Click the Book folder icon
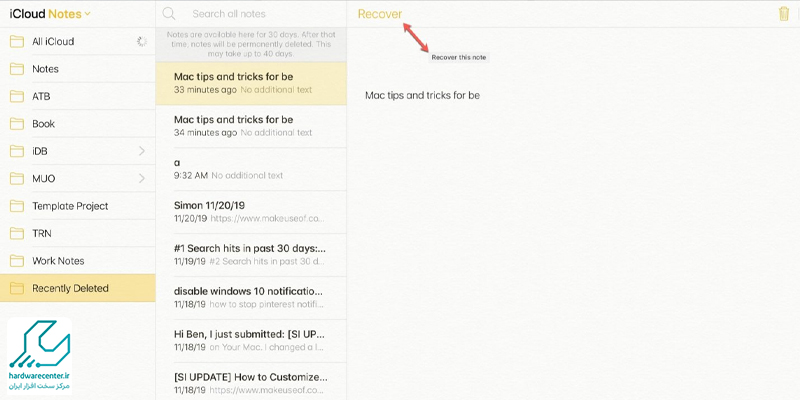This screenshot has width=800, height=400. point(17,123)
